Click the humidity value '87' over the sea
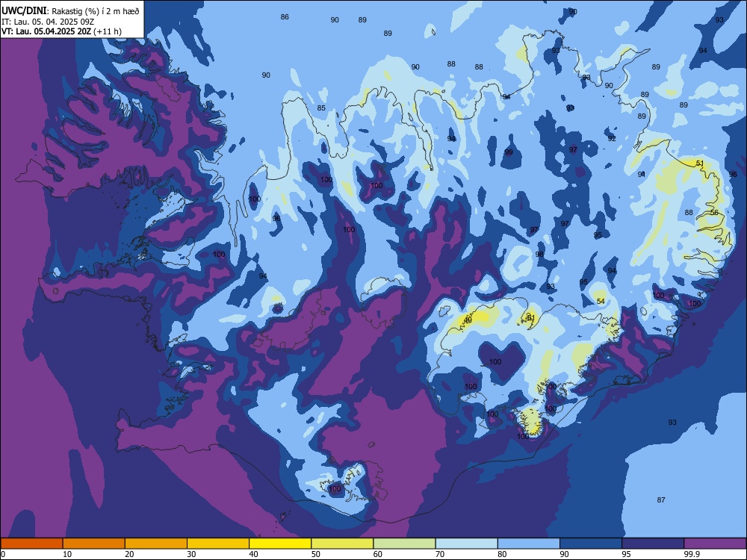The width and height of the screenshot is (747, 560). pyautogui.click(x=661, y=500)
